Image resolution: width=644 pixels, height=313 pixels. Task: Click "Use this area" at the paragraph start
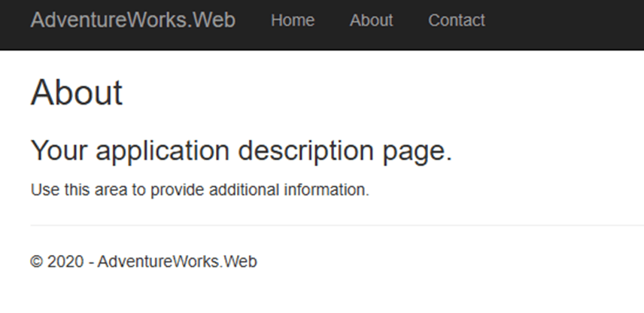point(79,190)
